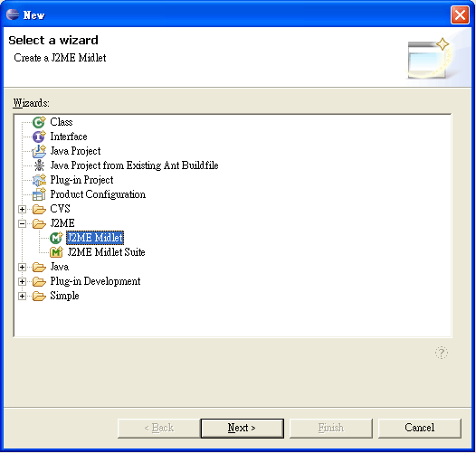The image size is (476, 453).
Task: Select the Product Configuration icon
Action: (39, 194)
